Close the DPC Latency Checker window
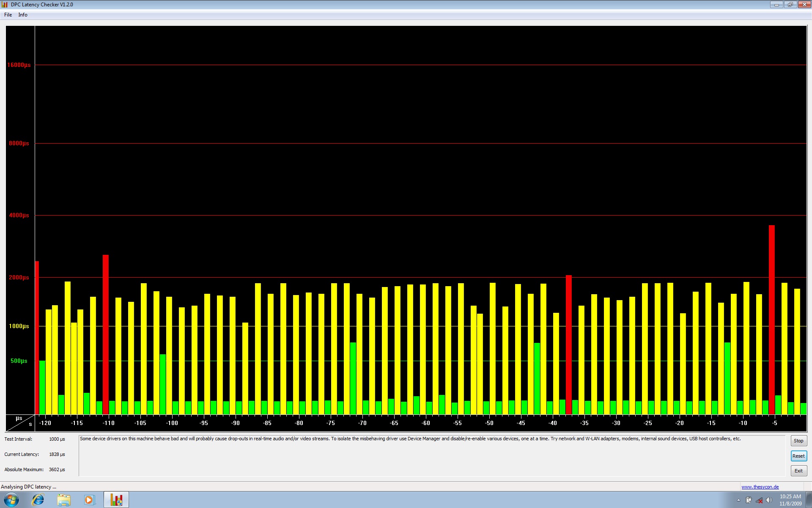This screenshot has width=812, height=508. (x=804, y=5)
